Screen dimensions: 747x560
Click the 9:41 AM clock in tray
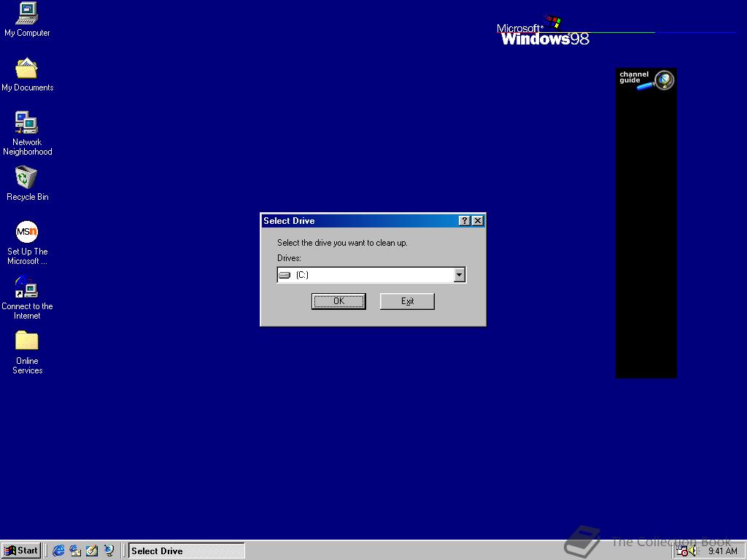tap(722, 551)
